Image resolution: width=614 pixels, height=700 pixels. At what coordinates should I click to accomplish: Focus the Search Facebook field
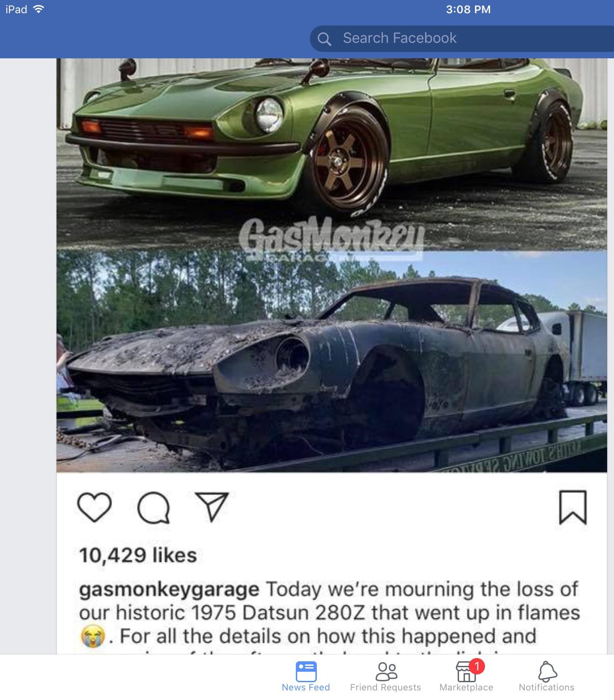pos(462,38)
